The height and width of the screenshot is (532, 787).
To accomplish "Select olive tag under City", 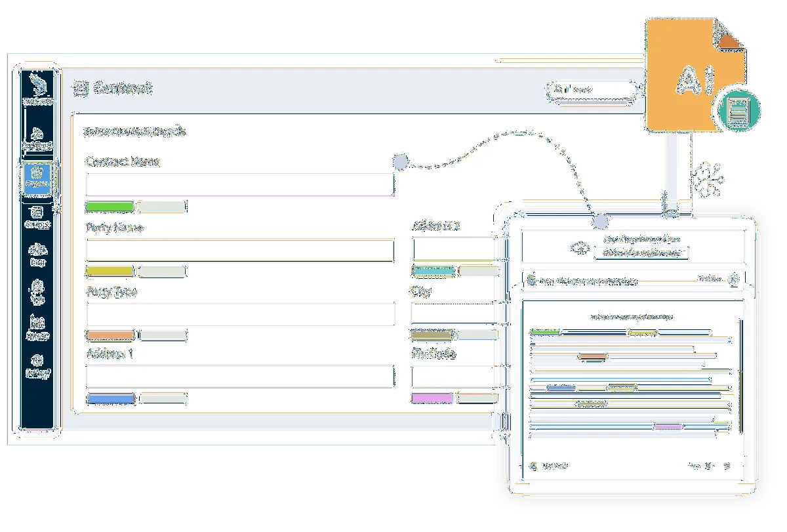I will (432, 335).
